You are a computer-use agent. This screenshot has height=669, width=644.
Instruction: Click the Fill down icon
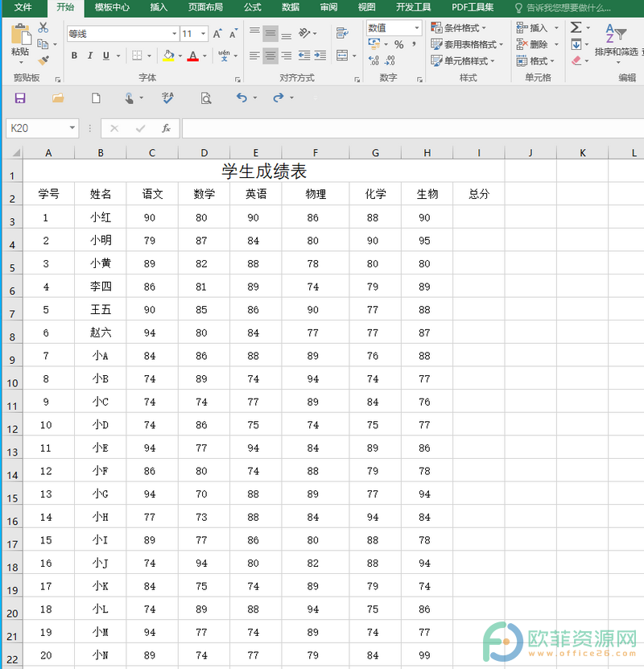pyautogui.click(x=576, y=44)
